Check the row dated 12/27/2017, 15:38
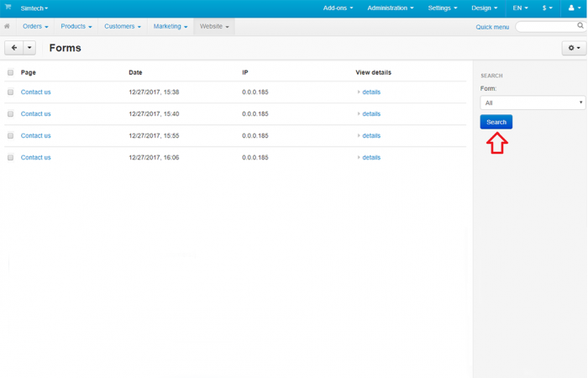The width and height of the screenshot is (588, 378). click(x=10, y=92)
